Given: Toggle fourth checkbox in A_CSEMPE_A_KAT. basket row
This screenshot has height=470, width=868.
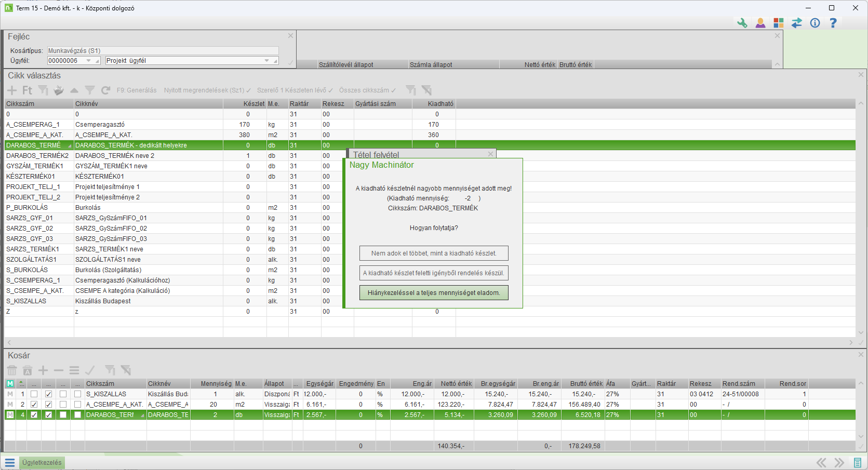Looking at the screenshot, I should click(x=78, y=405).
